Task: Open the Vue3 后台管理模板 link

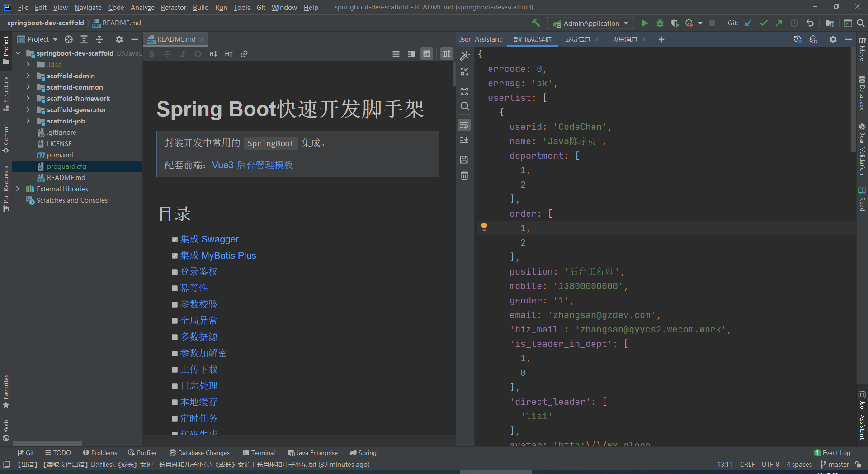Action: (x=252, y=165)
